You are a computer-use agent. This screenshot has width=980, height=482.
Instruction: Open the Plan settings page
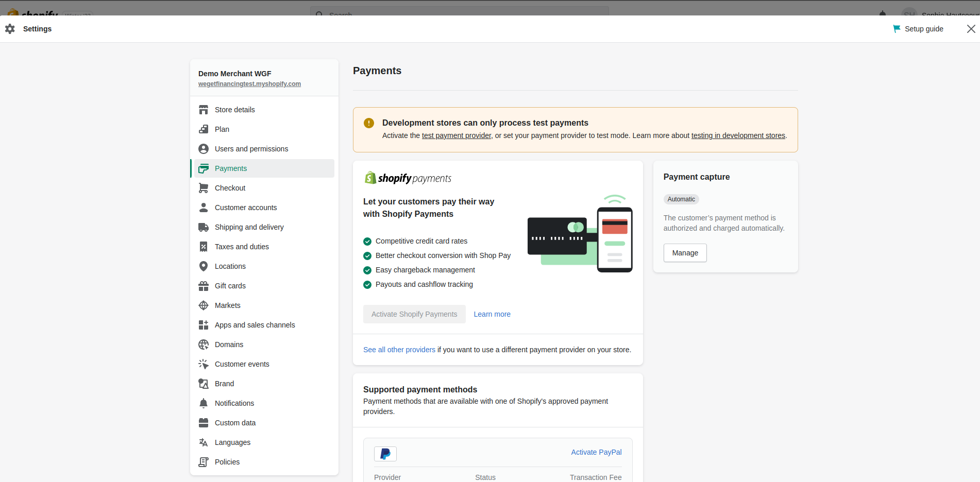tap(264, 129)
